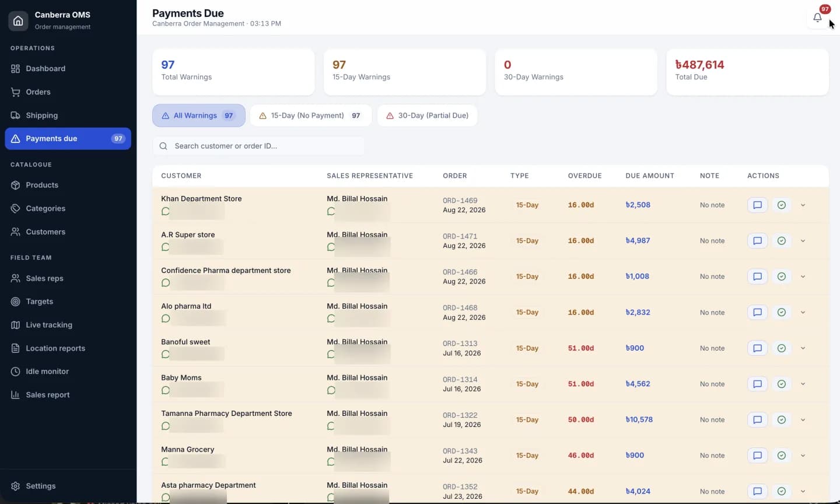Open note icon for Manna Grocery
The height and width of the screenshot is (504, 840).
pyautogui.click(x=757, y=456)
